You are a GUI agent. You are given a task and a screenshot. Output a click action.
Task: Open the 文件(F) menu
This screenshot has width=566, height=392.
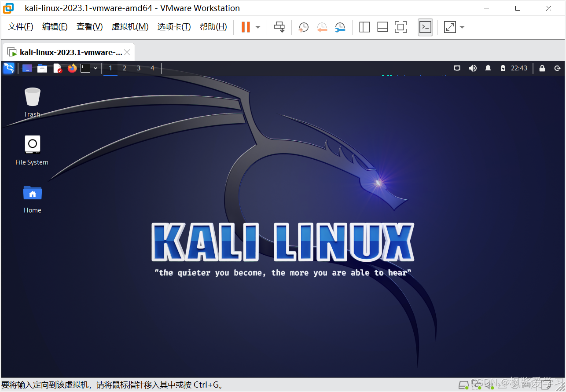(x=21, y=27)
